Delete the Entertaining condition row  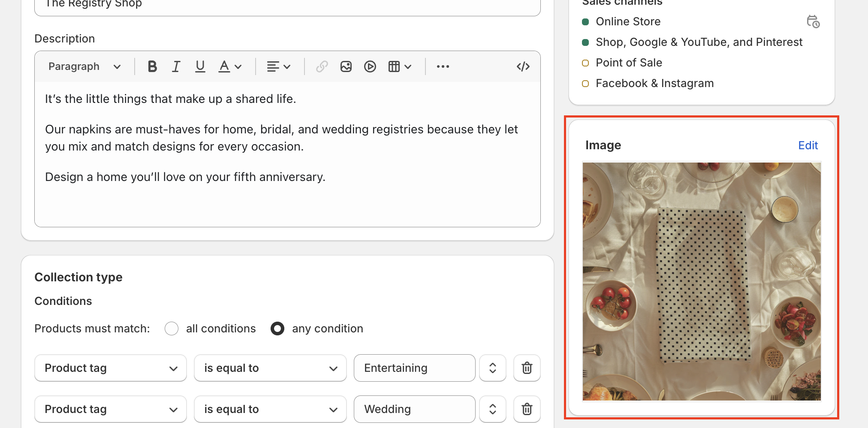click(527, 368)
